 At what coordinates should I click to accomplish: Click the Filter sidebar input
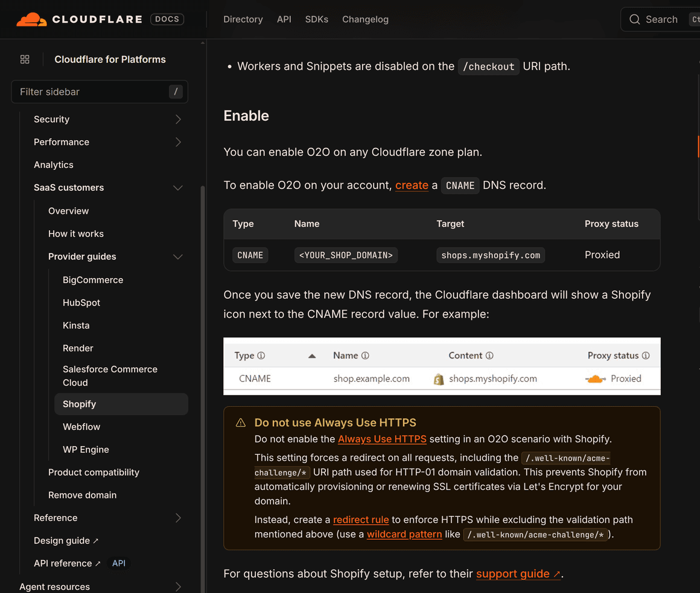pos(100,92)
